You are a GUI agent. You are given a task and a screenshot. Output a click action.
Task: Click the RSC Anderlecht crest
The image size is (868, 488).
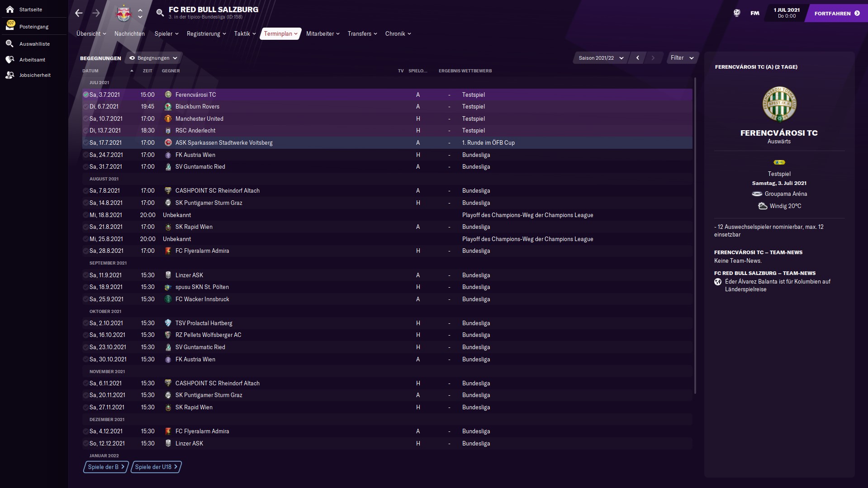(168, 131)
